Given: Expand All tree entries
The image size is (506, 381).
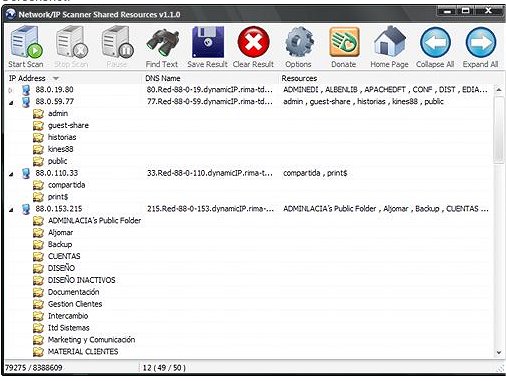Looking at the screenshot, I should 480,47.
